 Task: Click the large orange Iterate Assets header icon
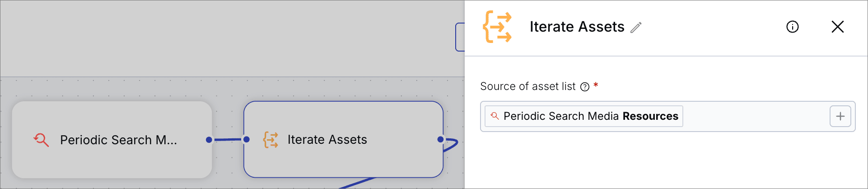point(497,27)
